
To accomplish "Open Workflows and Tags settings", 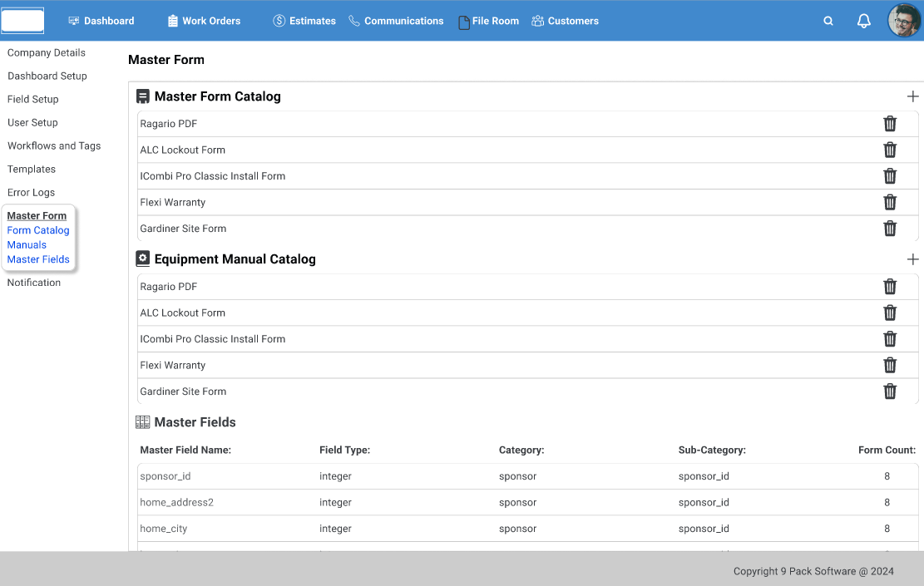I will tap(54, 145).
